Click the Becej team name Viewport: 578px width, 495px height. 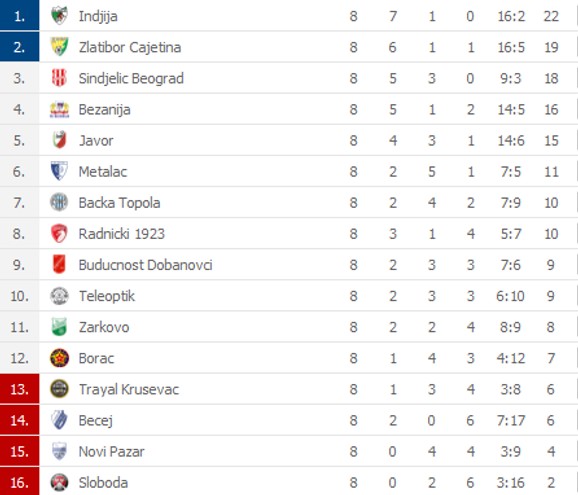point(95,421)
